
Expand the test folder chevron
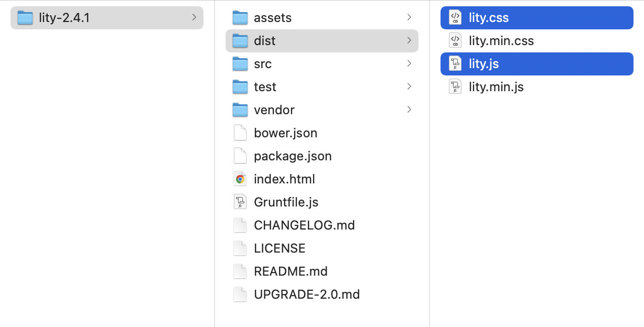click(409, 87)
